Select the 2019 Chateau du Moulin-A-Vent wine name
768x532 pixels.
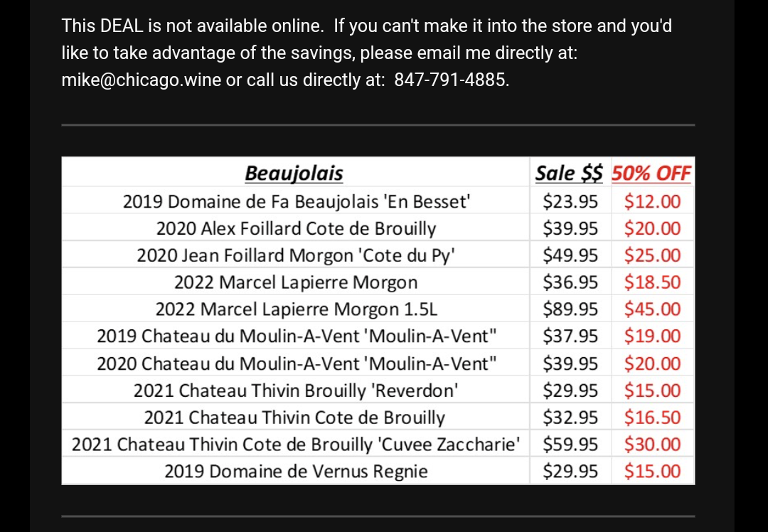tap(296, 336)
